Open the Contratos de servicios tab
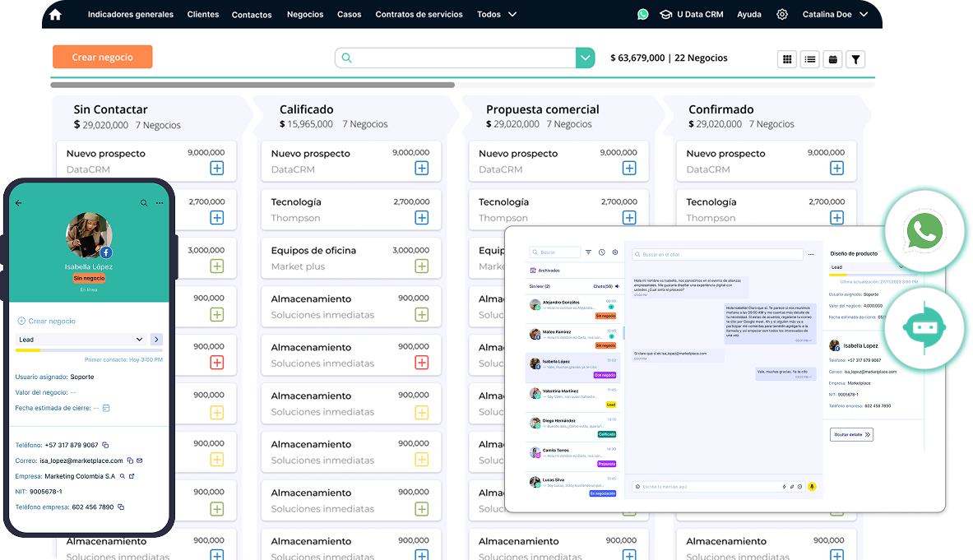This screenshot has width=973, height=560. pos(419,14)
